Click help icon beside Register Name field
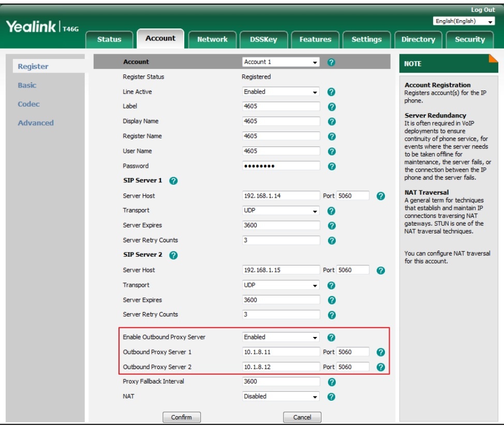This screenshot has width=504, height=426. click(332, 136)
